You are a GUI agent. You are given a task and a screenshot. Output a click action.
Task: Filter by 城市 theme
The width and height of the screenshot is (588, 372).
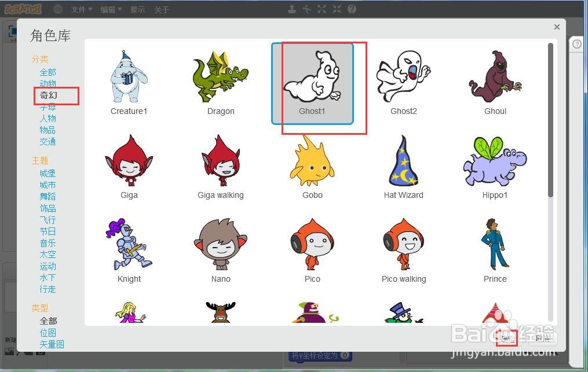[48, 185]
